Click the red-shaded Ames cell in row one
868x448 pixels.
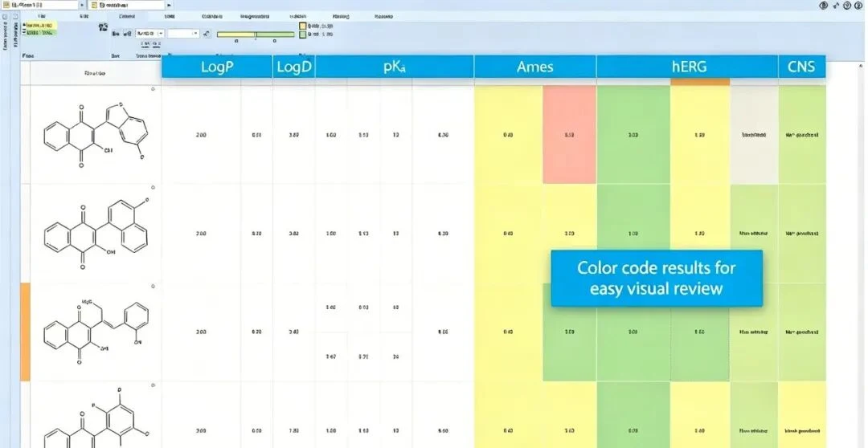click(569, 134)
